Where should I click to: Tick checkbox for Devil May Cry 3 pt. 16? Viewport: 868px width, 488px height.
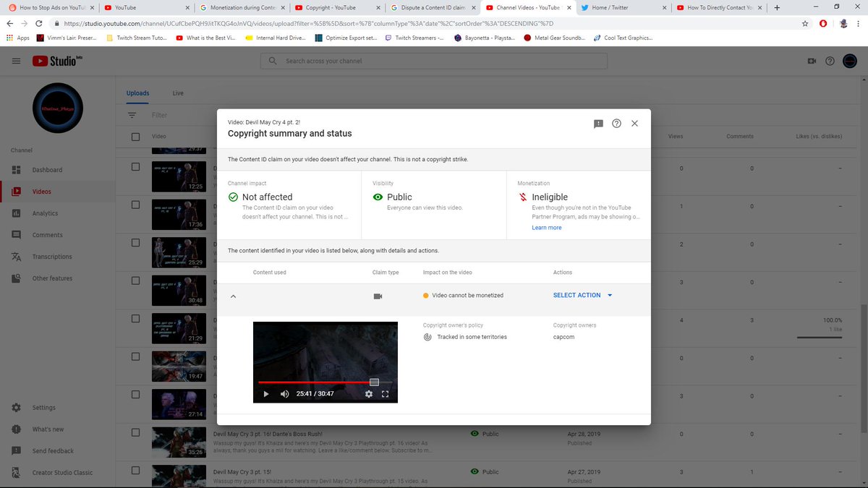(x=135, y=432)
